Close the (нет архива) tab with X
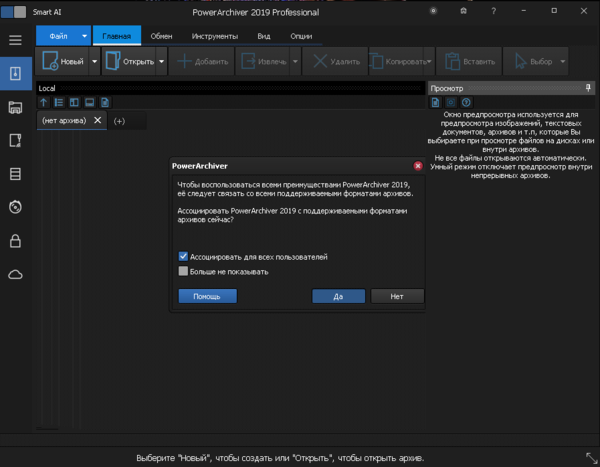This screenshot has width=600, height=467. click(98, 120)
